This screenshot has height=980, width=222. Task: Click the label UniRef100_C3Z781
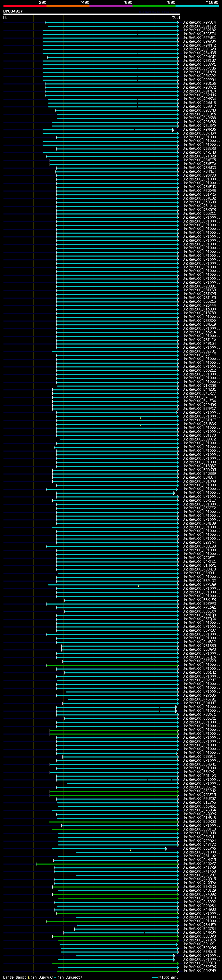click(x=199, y=351)
